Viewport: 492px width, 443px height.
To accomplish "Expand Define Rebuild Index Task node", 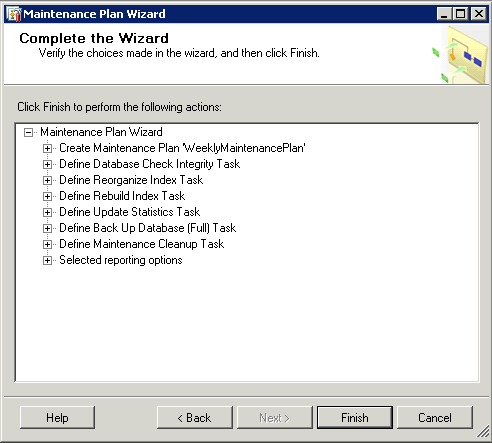I will 47,196.
